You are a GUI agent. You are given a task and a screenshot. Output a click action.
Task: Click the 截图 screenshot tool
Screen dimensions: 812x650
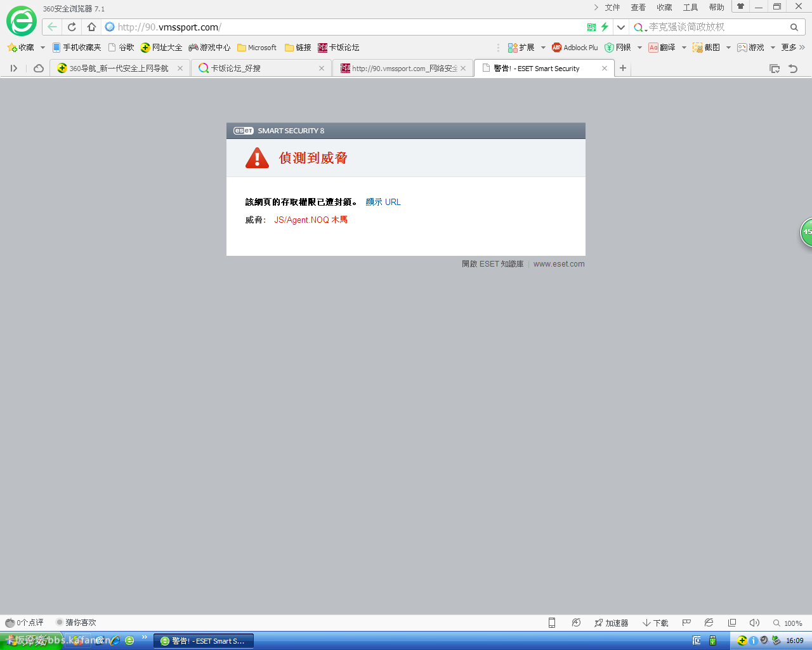706,48
